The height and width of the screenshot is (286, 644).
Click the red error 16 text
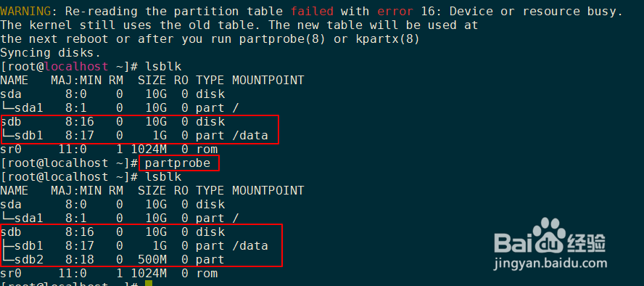coord(402,12)
